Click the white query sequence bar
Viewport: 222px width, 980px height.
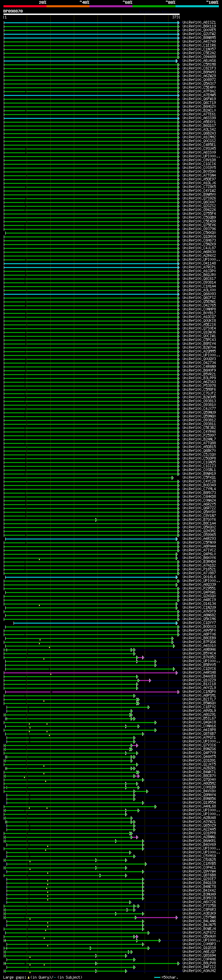click(92, 15)
